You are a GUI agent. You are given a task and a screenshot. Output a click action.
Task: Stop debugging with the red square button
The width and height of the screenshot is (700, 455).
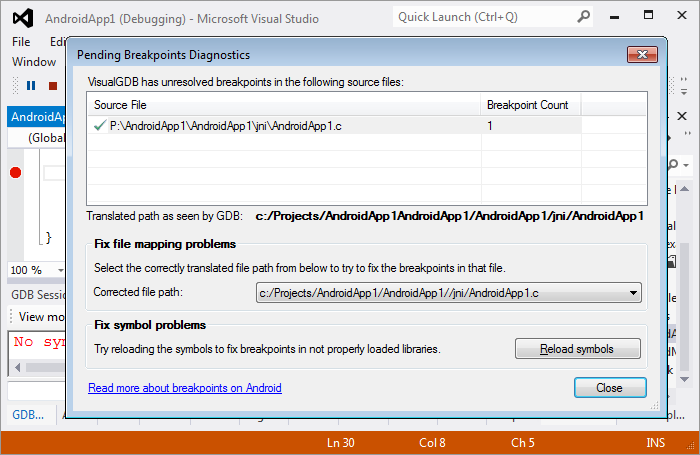tap(53, 86)
